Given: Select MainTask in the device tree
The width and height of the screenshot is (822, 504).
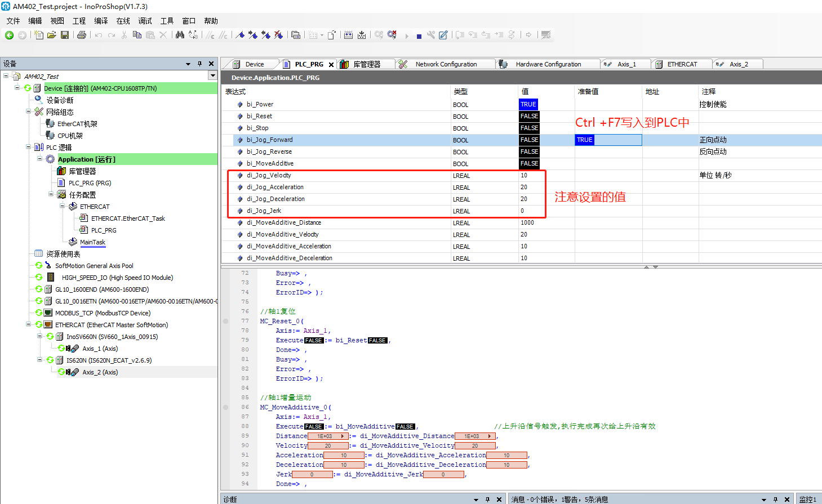Looking at the screenshot, I should click(92, 242).
